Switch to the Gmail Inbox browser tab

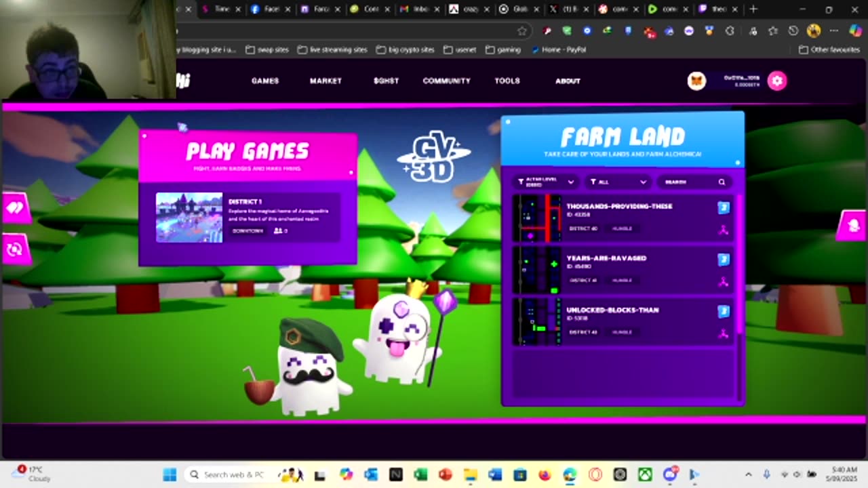tap(418, 9)
